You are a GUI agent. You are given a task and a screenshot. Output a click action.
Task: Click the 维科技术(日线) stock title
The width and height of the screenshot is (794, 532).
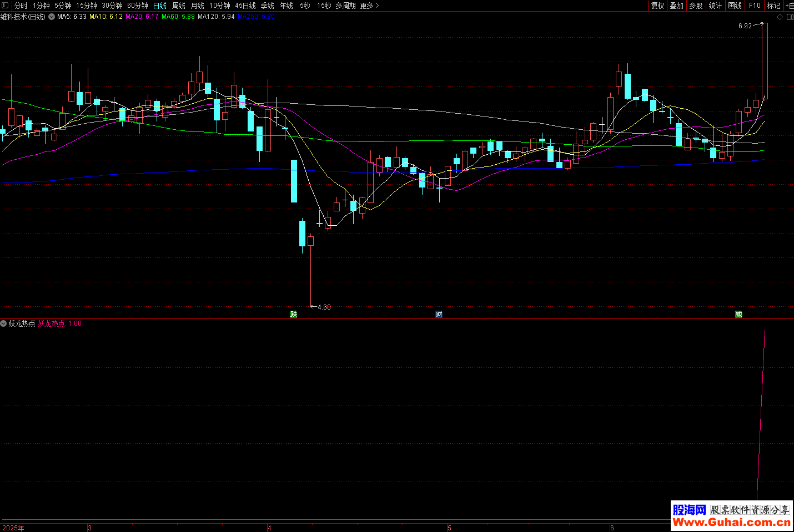[x=23, y=17]
